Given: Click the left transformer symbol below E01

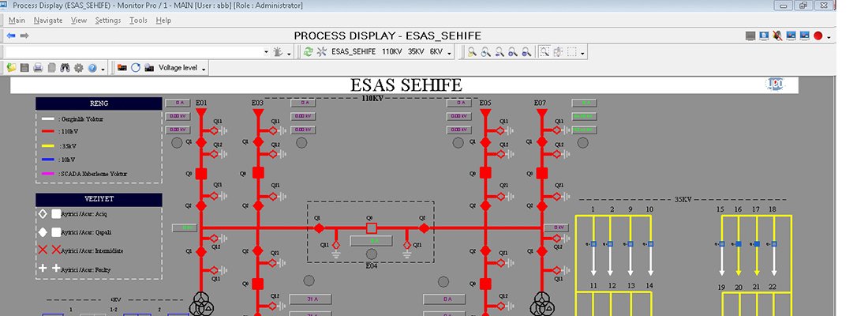Looking at the screenshot, I should pos(200,303).
